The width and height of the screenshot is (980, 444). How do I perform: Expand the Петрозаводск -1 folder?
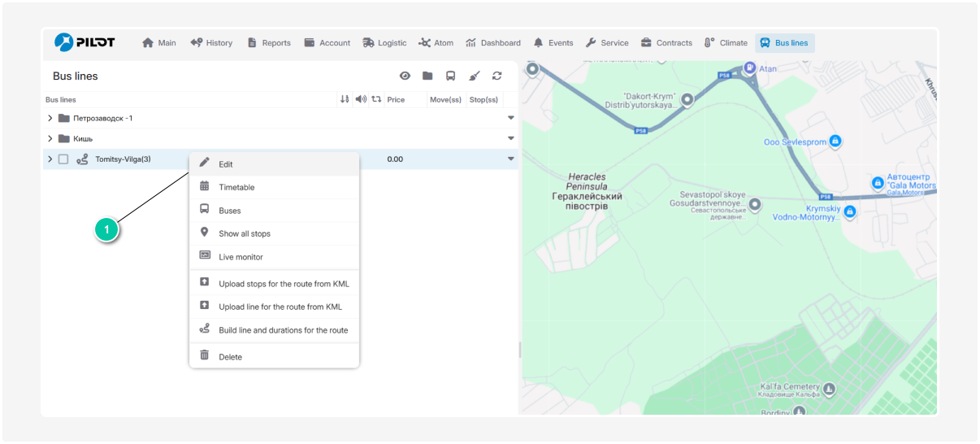(50, 118)
